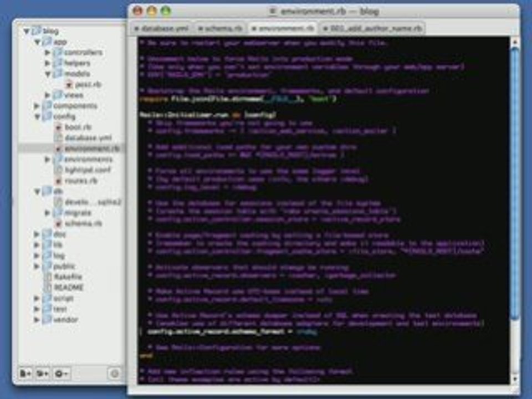Click the script folder icon

click(47, 298)
